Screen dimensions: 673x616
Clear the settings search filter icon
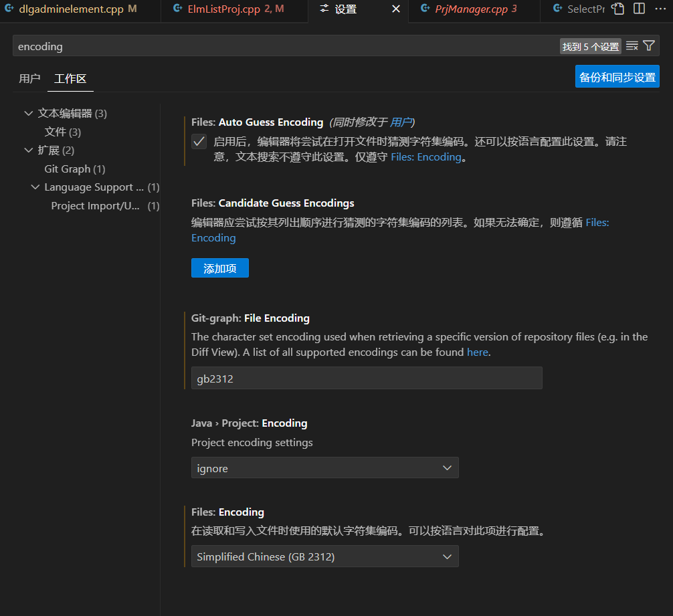point(632,45)
